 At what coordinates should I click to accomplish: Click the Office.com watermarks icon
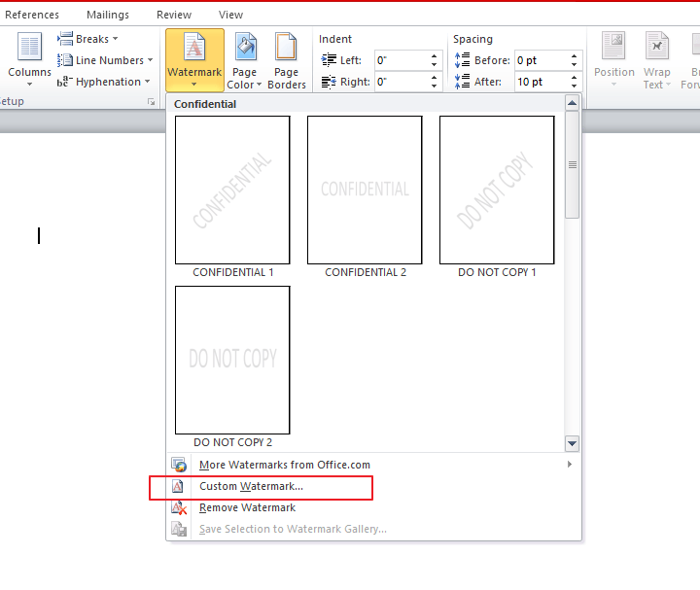pos(179,465)
